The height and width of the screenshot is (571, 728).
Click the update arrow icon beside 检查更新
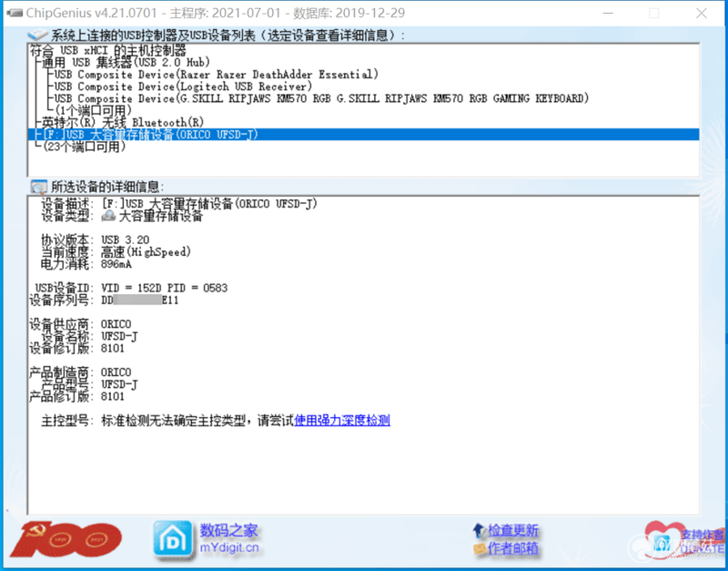click(479, 530)
